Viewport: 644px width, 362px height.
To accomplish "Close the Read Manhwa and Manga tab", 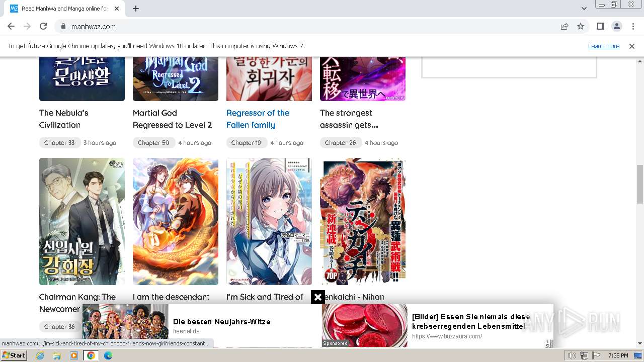I will 117,9.
